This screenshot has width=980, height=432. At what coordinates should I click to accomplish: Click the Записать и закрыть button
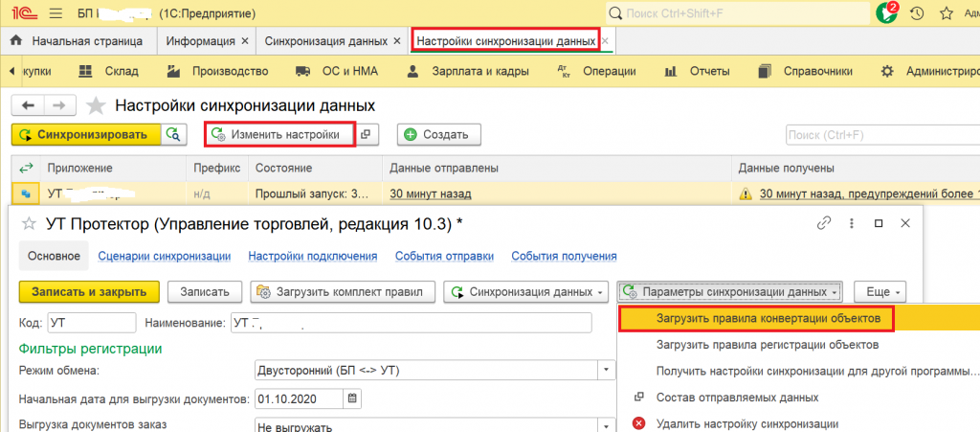89,292
